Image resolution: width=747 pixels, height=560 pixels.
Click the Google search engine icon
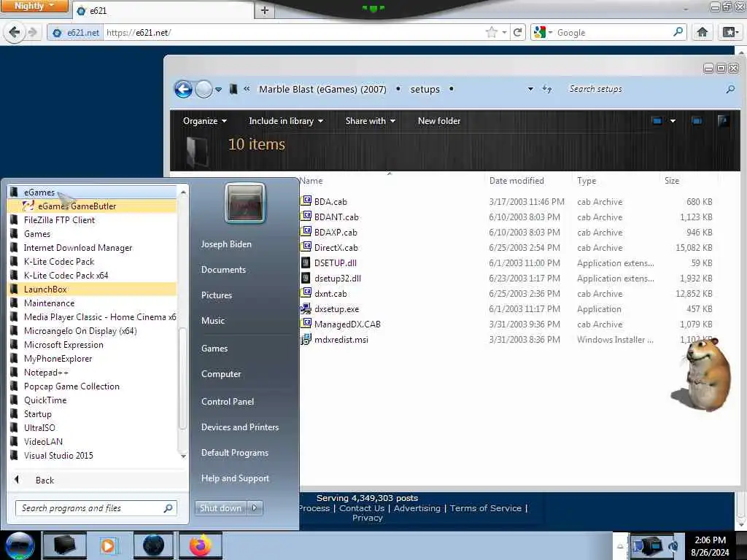[539, 32]
